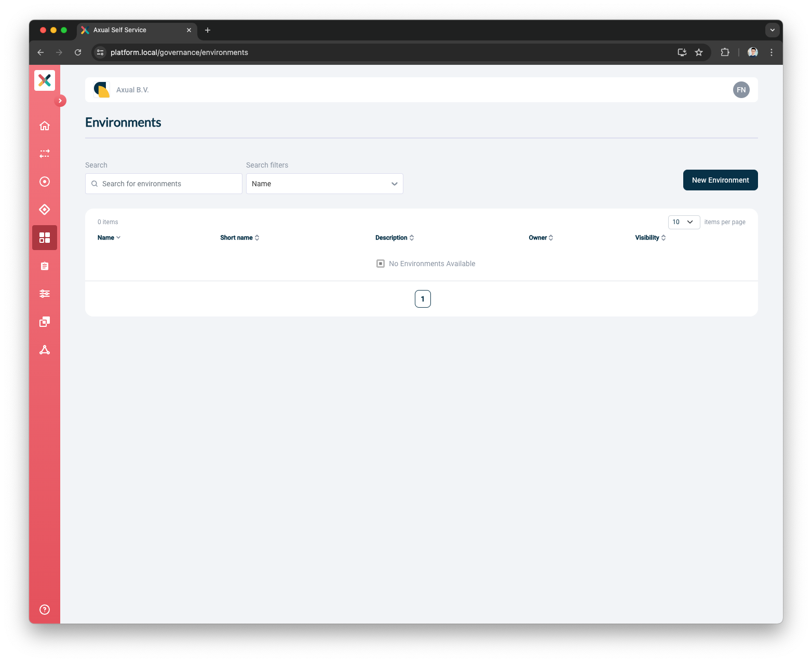This screenshot has height=662, width=812.
Task: Select the Topics sidebar icon with arrows
Action: pos(45,154)
